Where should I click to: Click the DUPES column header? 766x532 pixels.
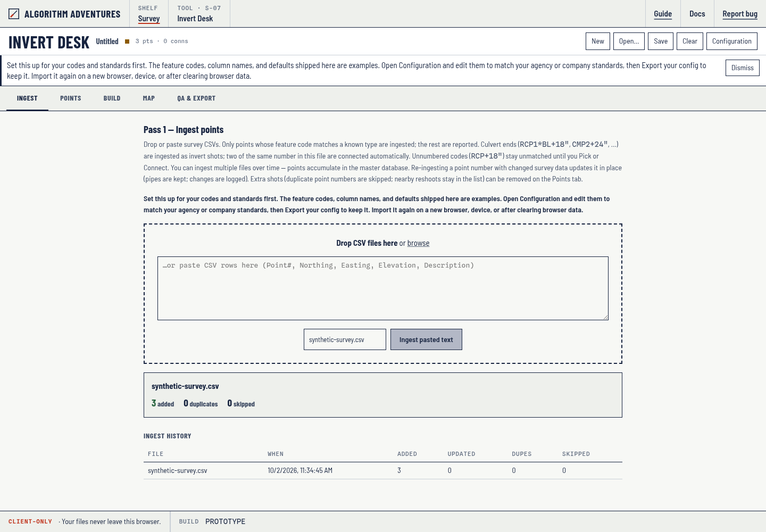(522, 454)
